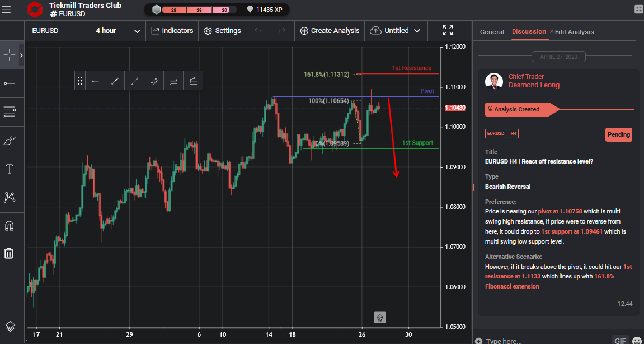Click Chief Trader Desmond Leong name
The height and width of the screenshot is (344, 644).
[534, 81]
